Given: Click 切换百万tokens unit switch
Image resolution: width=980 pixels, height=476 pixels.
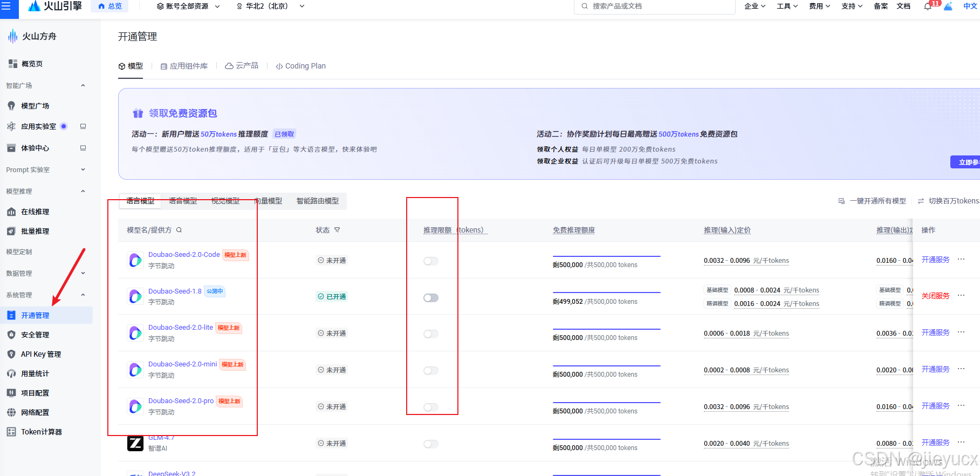Looking at the screenshot, I should click(x=949, y=201).
